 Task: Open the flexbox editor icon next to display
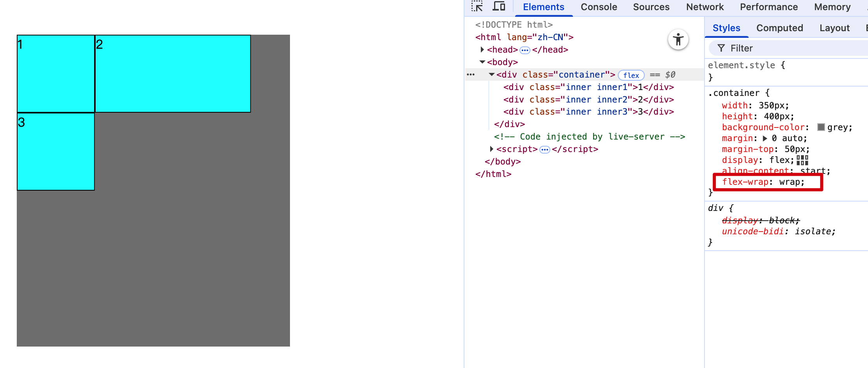click(x=802, y=160)
